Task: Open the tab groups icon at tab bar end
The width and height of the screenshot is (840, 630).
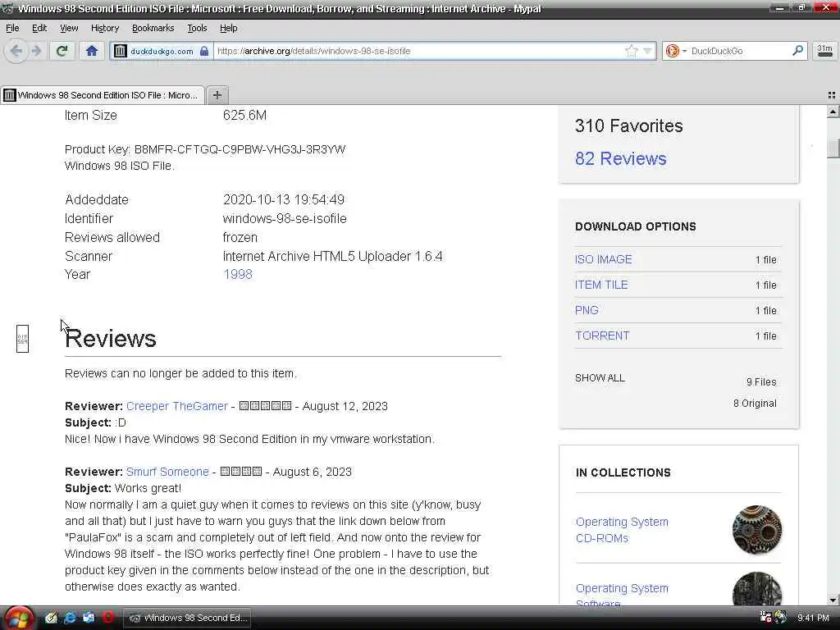Action: 832,95
